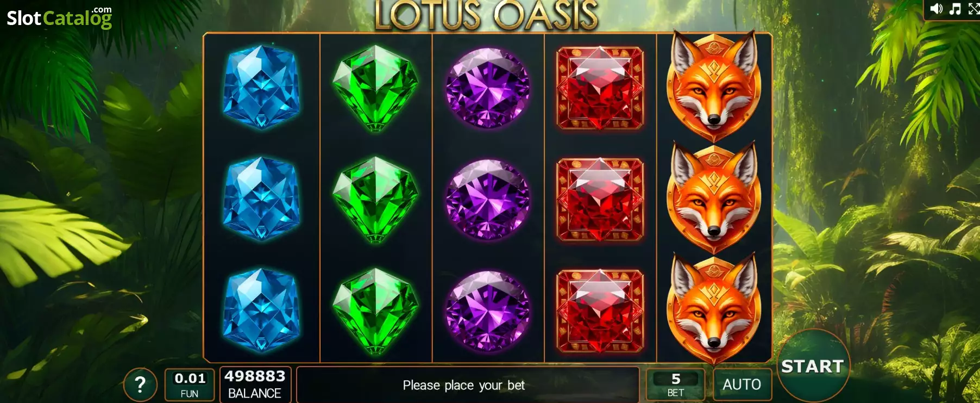Select the top blue diamond symbol
This screenshot has width=980, height=403.
coord(262,87)
